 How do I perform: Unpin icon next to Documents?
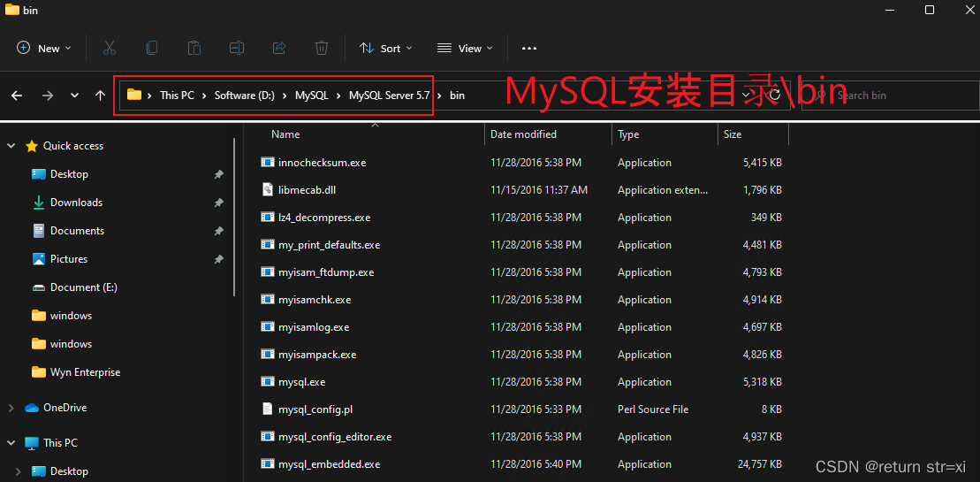tap(219, 231)
